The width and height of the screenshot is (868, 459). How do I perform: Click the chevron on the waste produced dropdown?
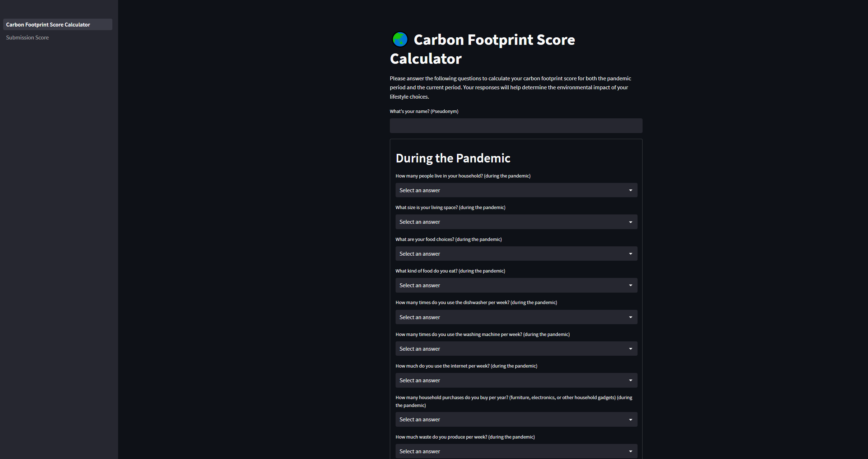point(631,451)
